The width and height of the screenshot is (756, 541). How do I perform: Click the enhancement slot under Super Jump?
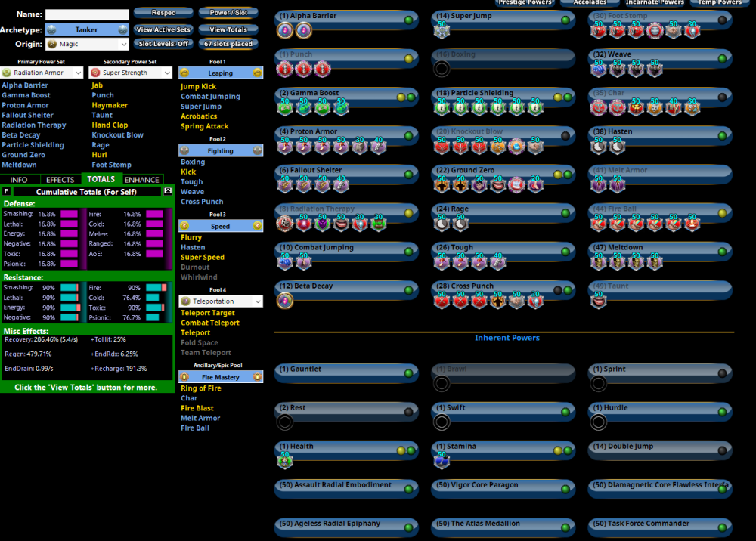point(442,30)
